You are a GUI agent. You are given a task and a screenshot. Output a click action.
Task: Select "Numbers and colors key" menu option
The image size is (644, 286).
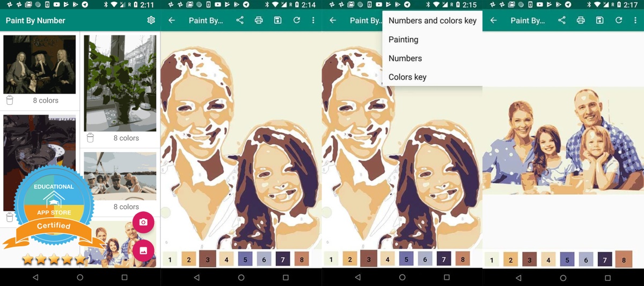click(x=432, y=21)
